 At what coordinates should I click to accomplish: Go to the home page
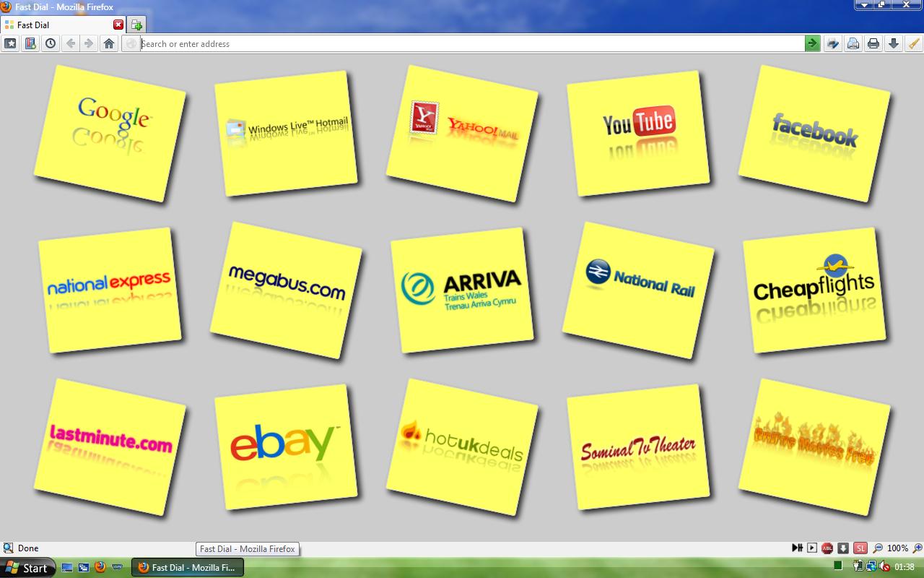point(109,43)
